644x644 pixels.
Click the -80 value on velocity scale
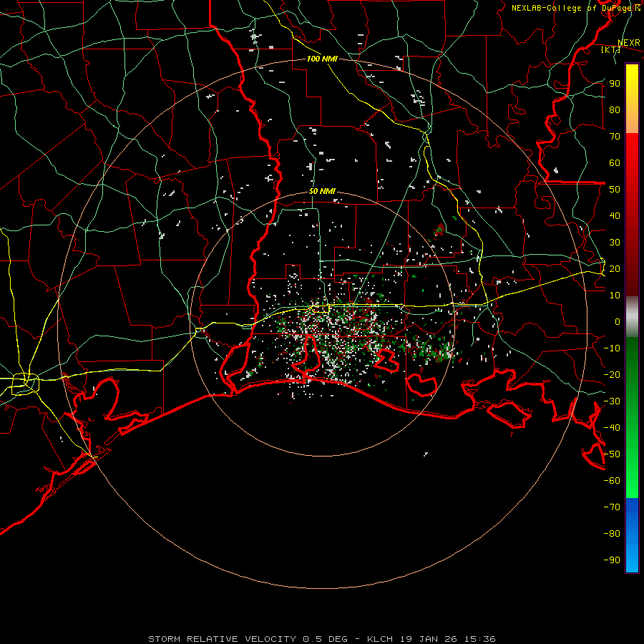[x=612, y=534]
